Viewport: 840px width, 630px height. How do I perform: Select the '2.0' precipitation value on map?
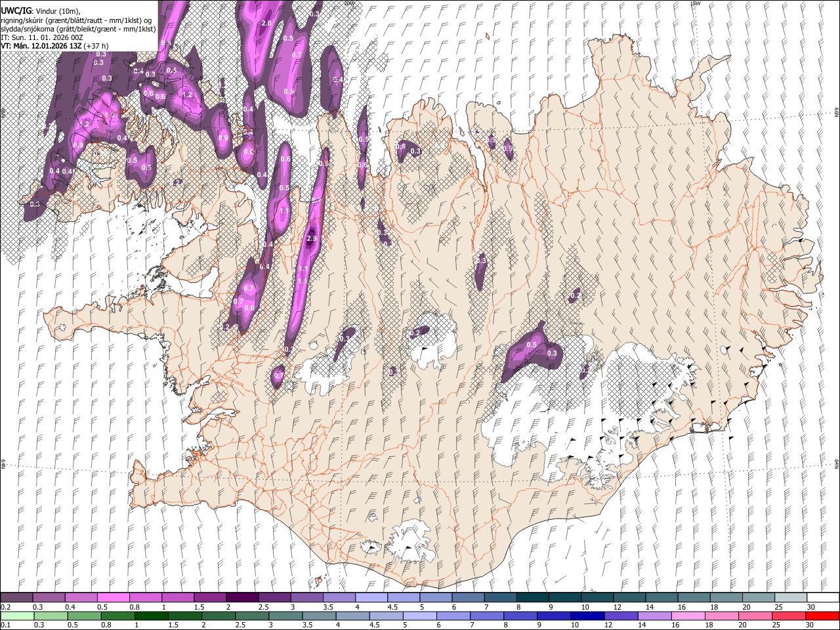pyautogui.click(x=266, y=23)
